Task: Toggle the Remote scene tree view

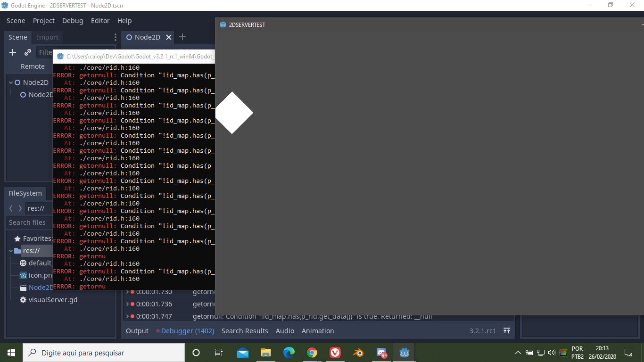Action: click(x=33, y=66)
